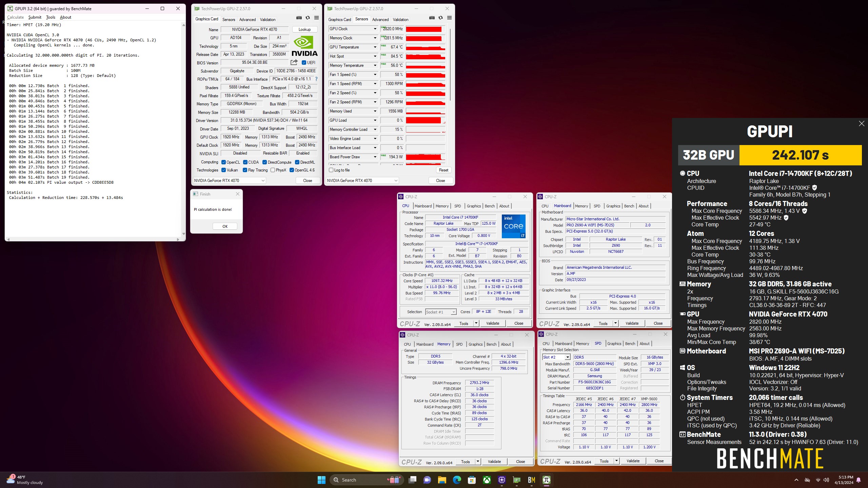
Task: Click Reset in GPU-Z Sensors window
Action: click(443, 170)
